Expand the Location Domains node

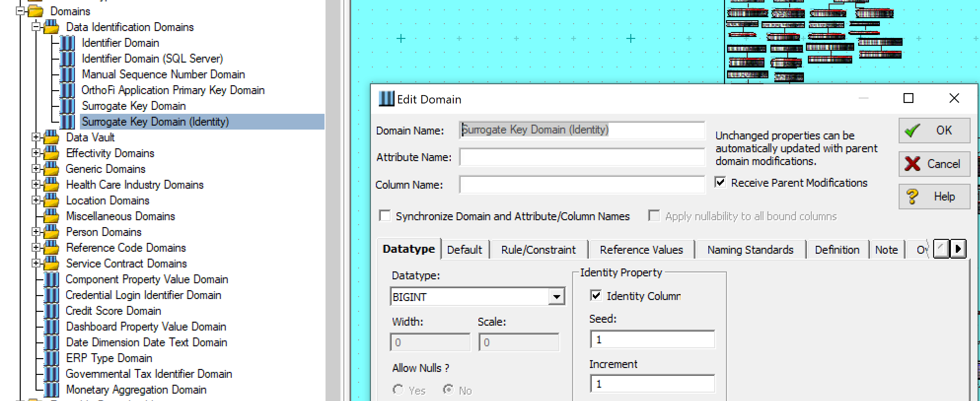pos(36,200)
